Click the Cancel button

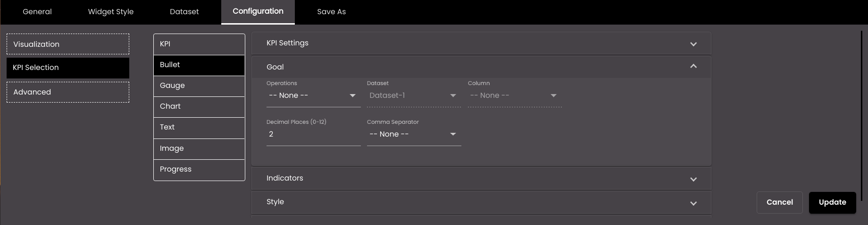pyautogui.click(x=779, y=202)
